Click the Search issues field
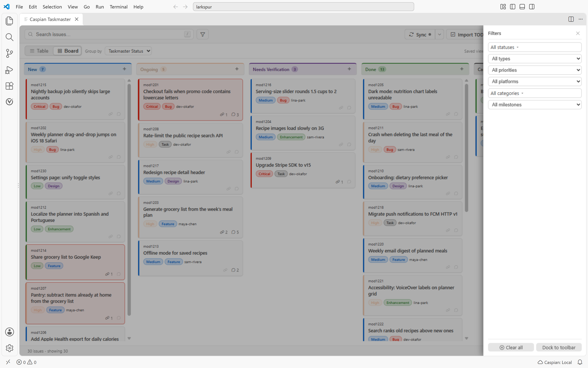This screenshot has width=588, height=368. pyautogui.click(x=109, y=34)
